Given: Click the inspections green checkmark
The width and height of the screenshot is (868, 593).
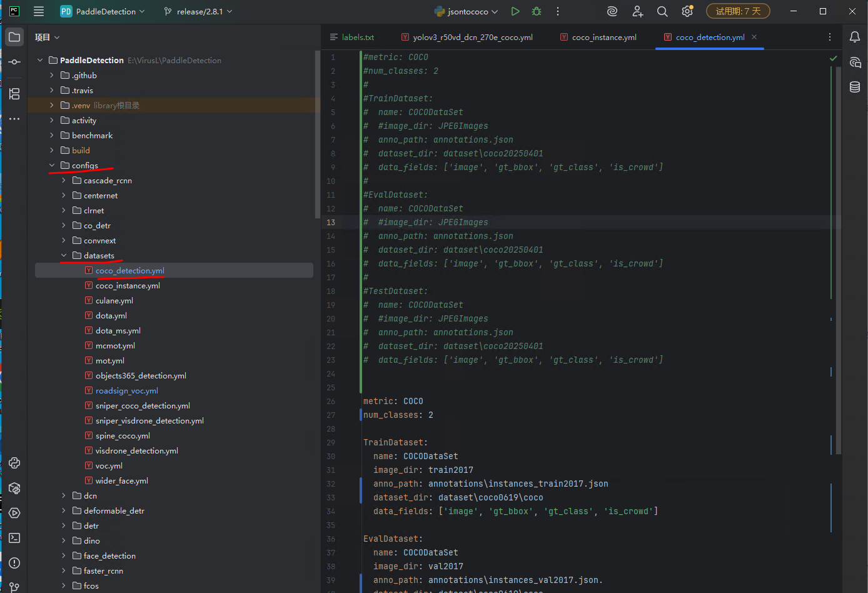Looking at the screenshot, I should (833, 58).
